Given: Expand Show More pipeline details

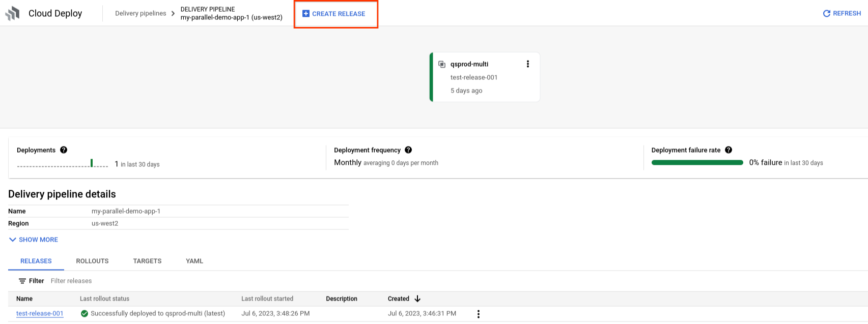Looking at the screenshot, I should [x=34, y=240].
